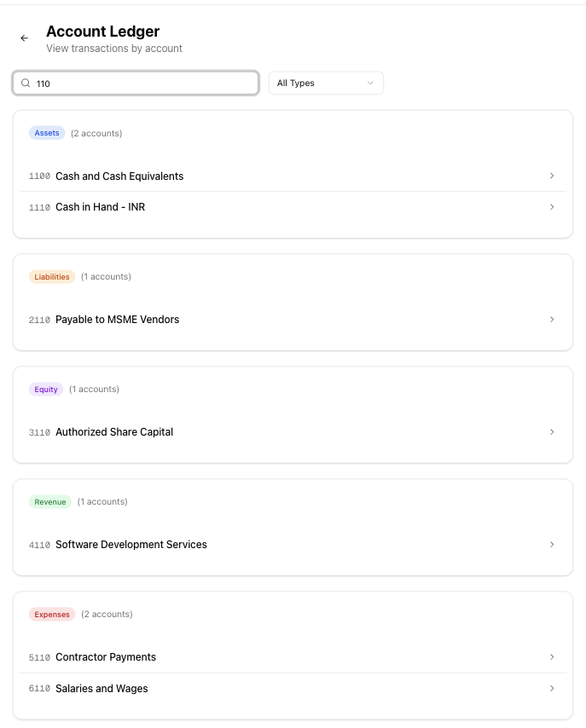Click chevron on Contractor Payments row

click(x=552, y=657)
